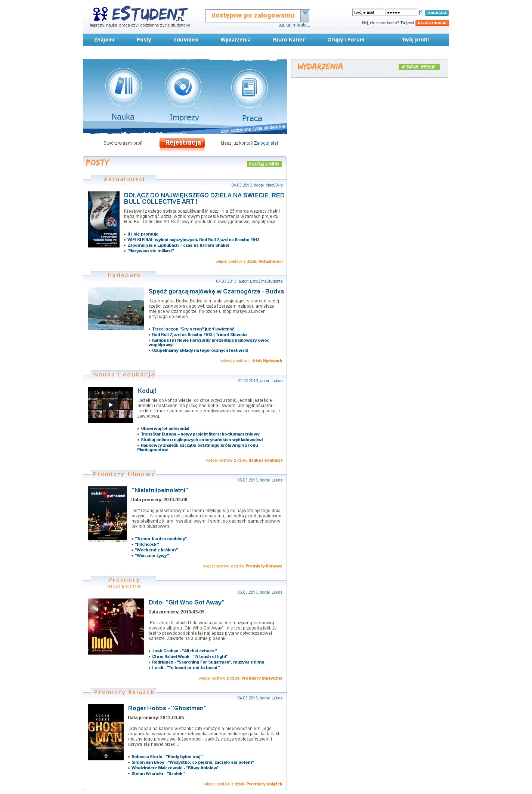Open the Wydarzenia menu item
Image resolution: width=532 pixels, height=794 pixels.
(235, 40)
